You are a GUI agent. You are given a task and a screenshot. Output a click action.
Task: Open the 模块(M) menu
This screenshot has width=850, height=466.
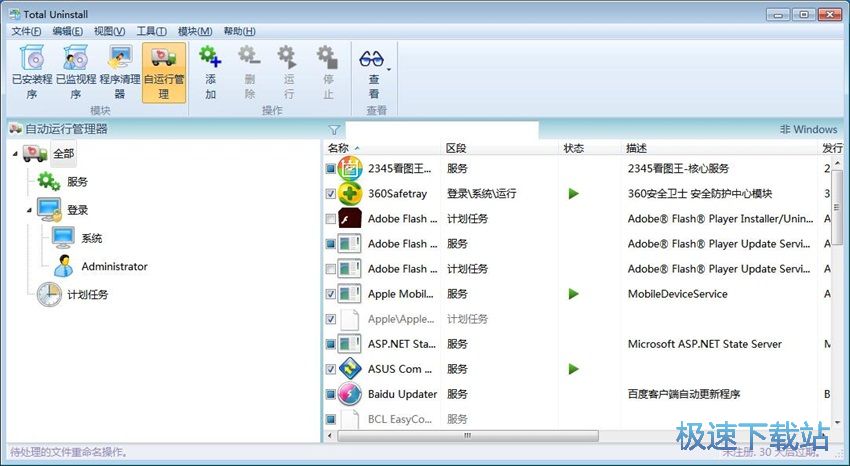pos(195,31)
